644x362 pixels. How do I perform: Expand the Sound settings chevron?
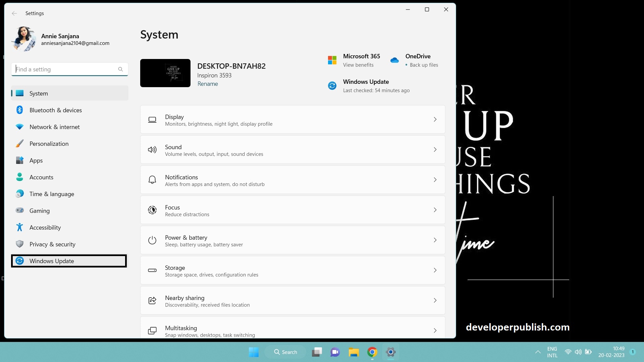[435, 149]
